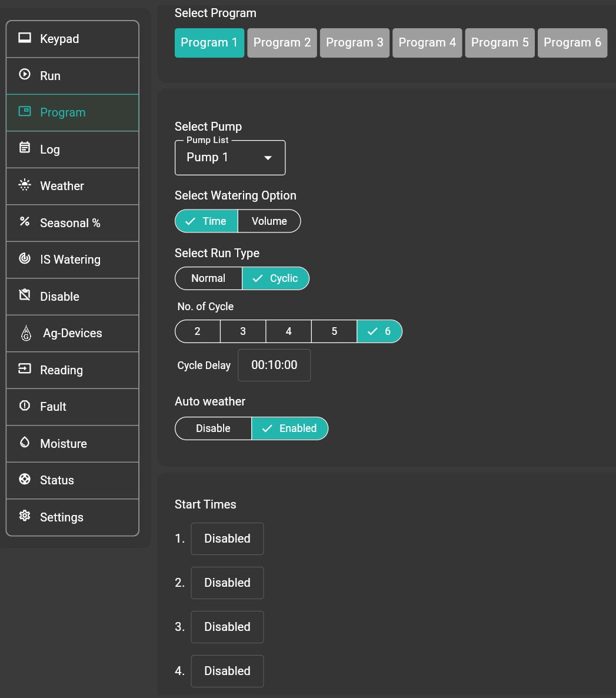Select the Seasonal % percent icon
Image resolution: width=616 pixels, height=698 pixels.
click(x=25, y=222)
